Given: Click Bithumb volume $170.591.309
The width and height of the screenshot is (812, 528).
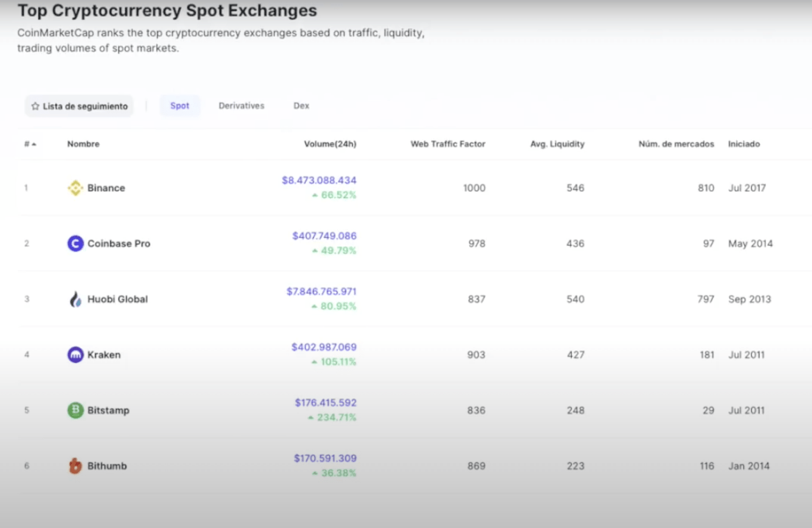Looking at the screenshot, I should (x=325, y=458).
